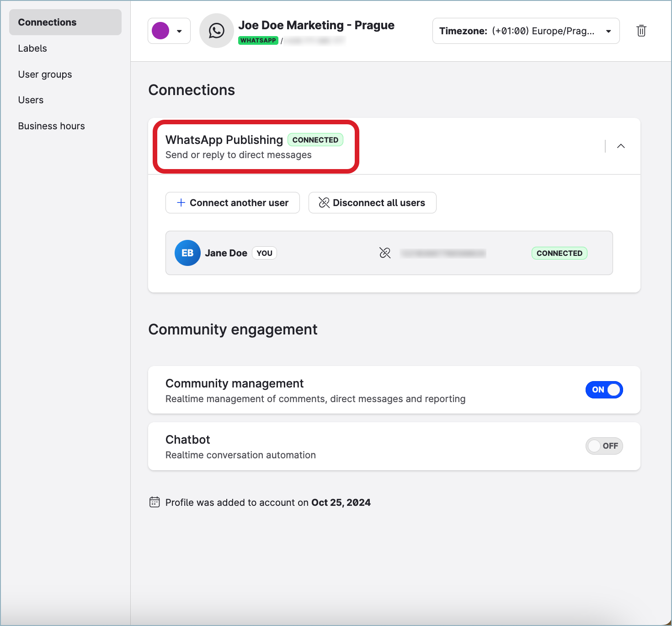The height and width of the screenshot is (626, 672).
Task: Open Labels in the sidebar
Action: [32, 48]
